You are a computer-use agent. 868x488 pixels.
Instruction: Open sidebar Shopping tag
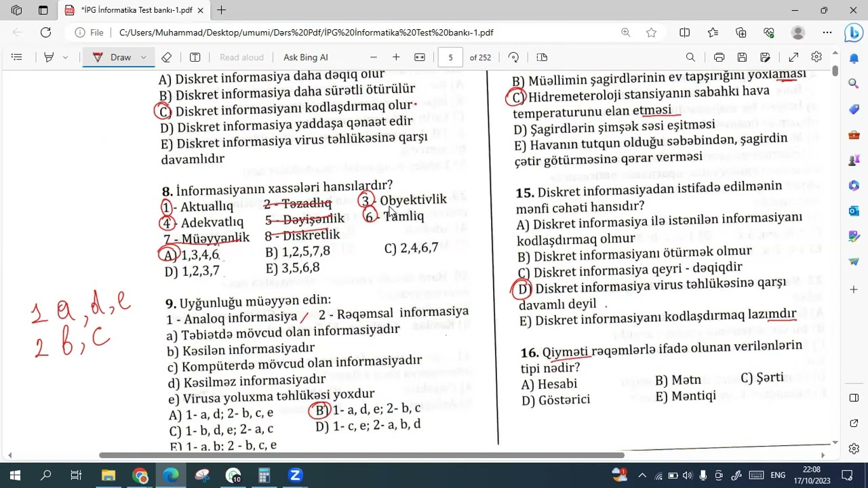pyautogui.click(x=854, y=109)
